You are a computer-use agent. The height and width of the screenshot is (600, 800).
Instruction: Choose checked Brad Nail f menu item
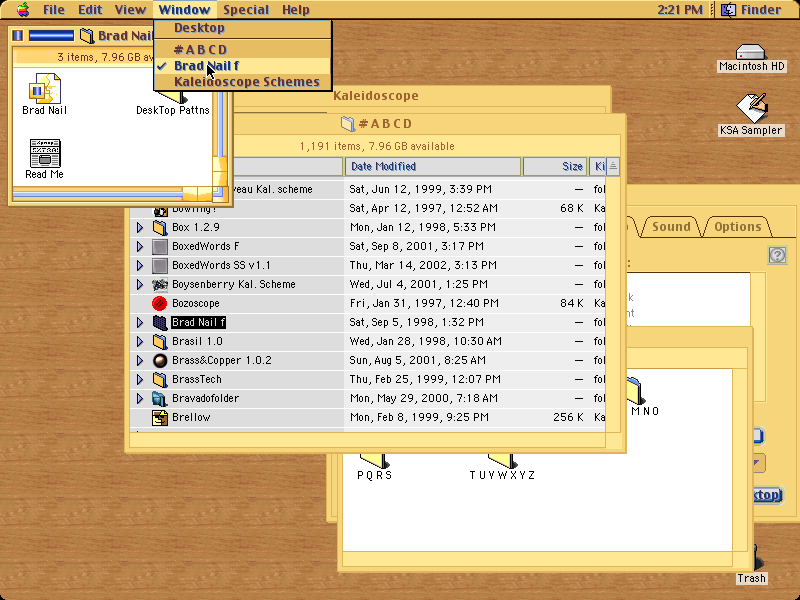tap(243, 66)
